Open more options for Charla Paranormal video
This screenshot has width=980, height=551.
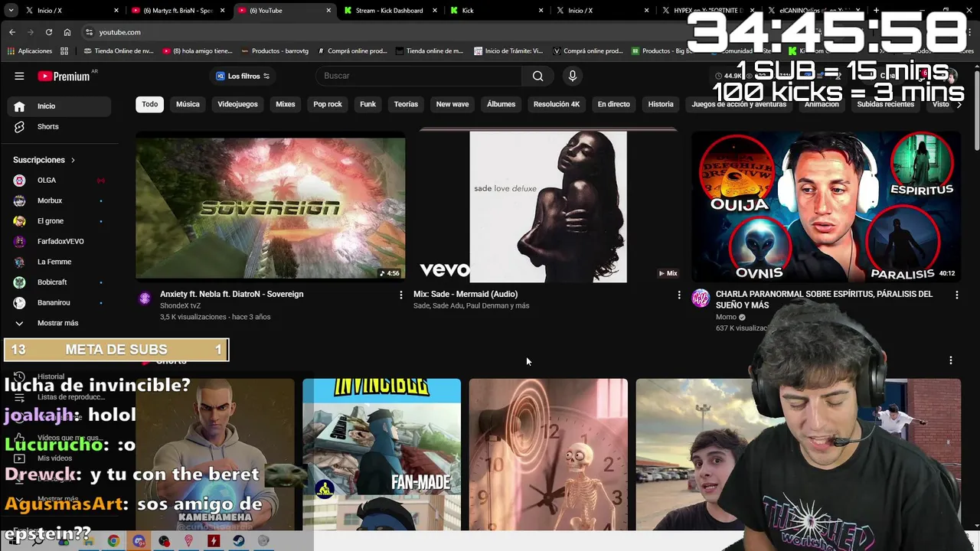click(x=956, y=295)
